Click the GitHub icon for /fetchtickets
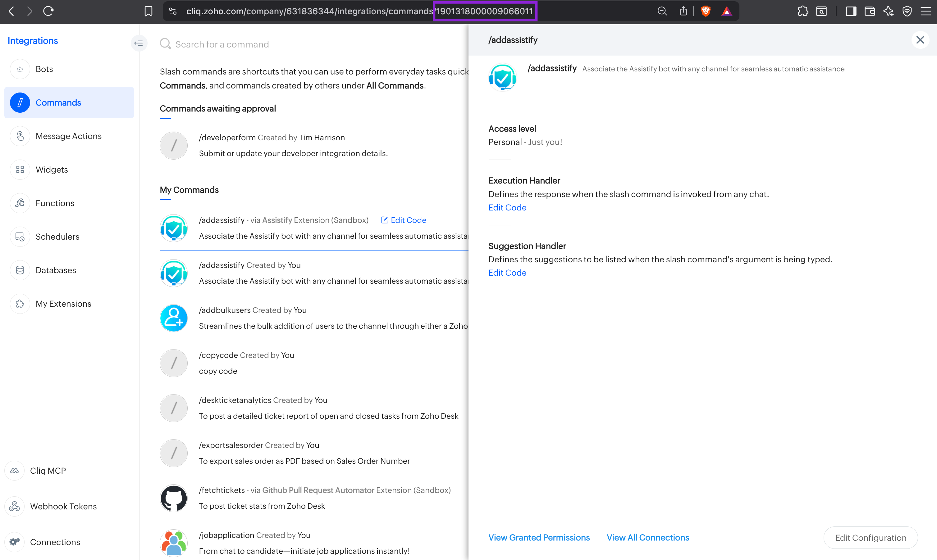This screenshot has width=937, height=560. [174, 498]
